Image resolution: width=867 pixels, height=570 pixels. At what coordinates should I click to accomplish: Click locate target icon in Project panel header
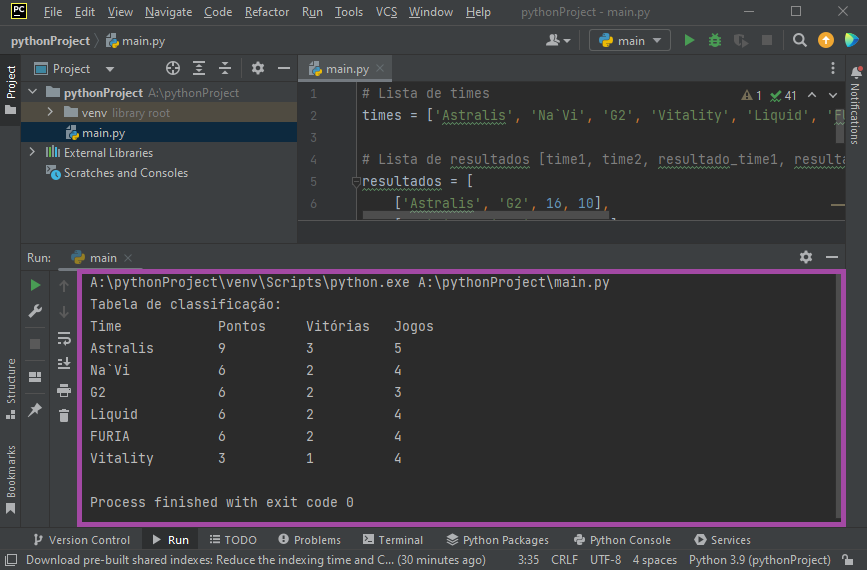173,69
